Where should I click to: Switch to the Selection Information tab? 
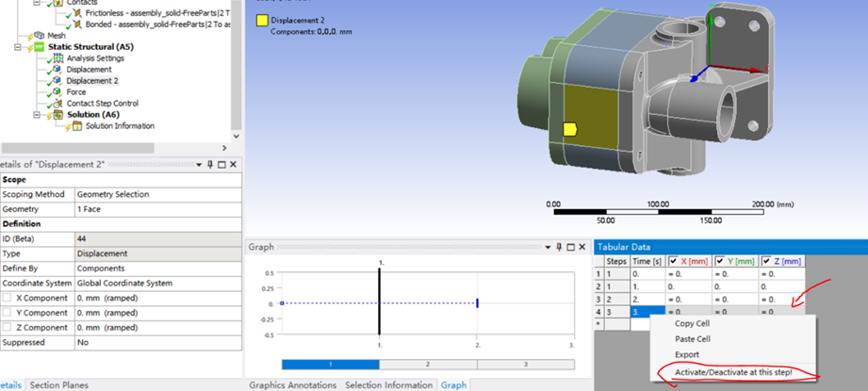coord(388,385)
